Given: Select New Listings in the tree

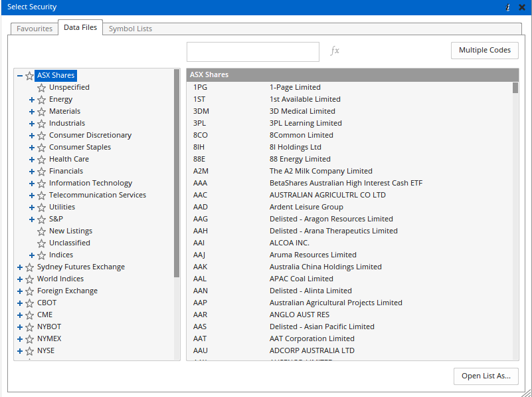Looking at the screenshot, I should click(70, 231).
